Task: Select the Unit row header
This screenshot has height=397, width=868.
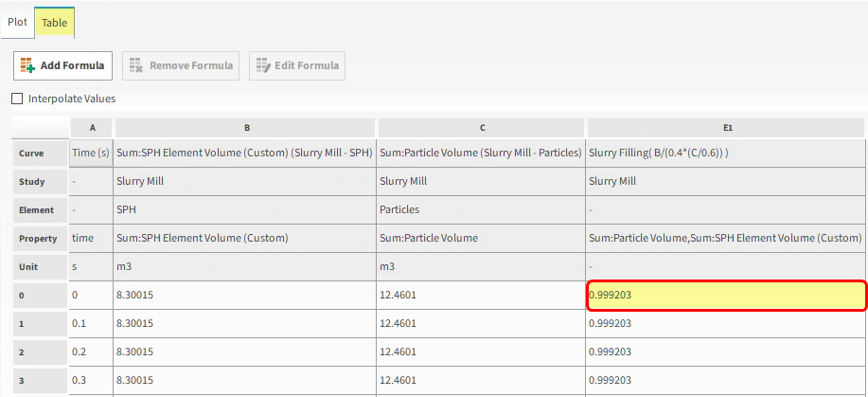Action: 40,267
